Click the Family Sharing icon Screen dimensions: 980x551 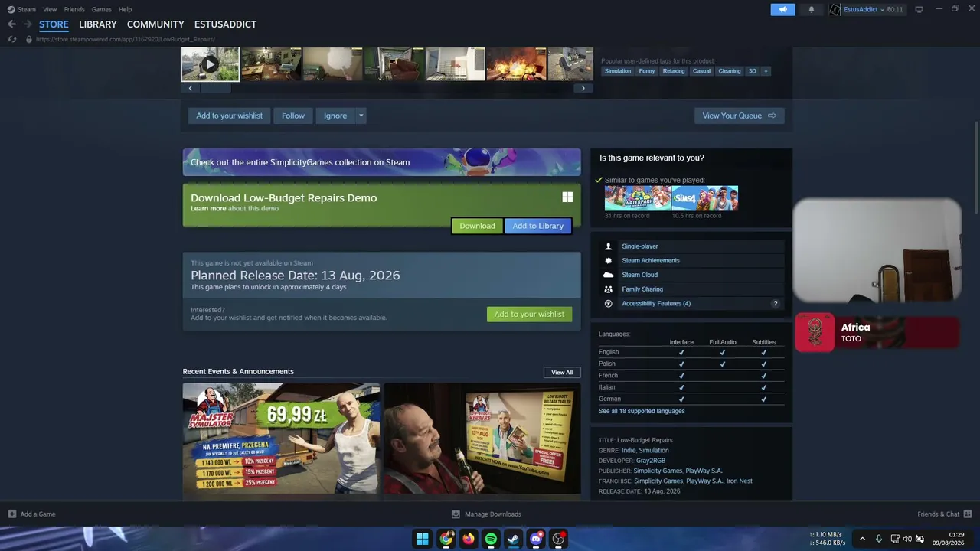tap(609, 289)
